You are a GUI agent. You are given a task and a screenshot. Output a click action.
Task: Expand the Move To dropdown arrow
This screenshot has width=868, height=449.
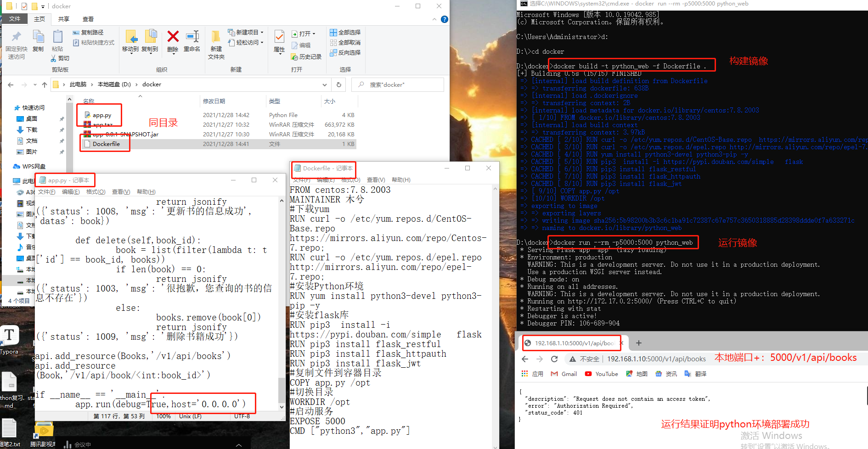pyautogui.click(x=131, y=54)
